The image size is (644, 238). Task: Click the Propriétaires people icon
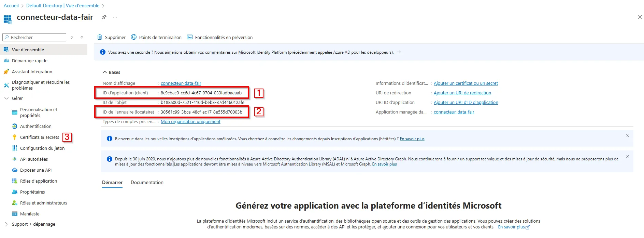click(14, 192)
